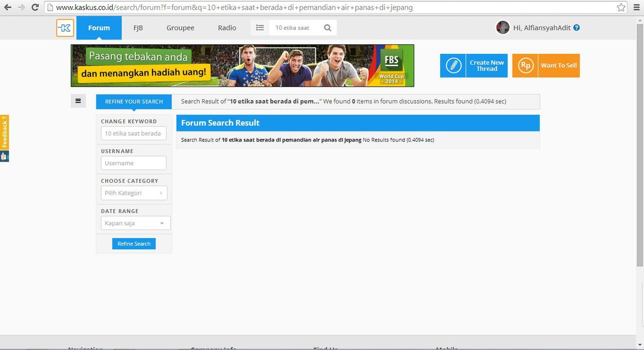Click the Rp icon on Want To Sell
644x350 pixels.
[x=525, y=65]
